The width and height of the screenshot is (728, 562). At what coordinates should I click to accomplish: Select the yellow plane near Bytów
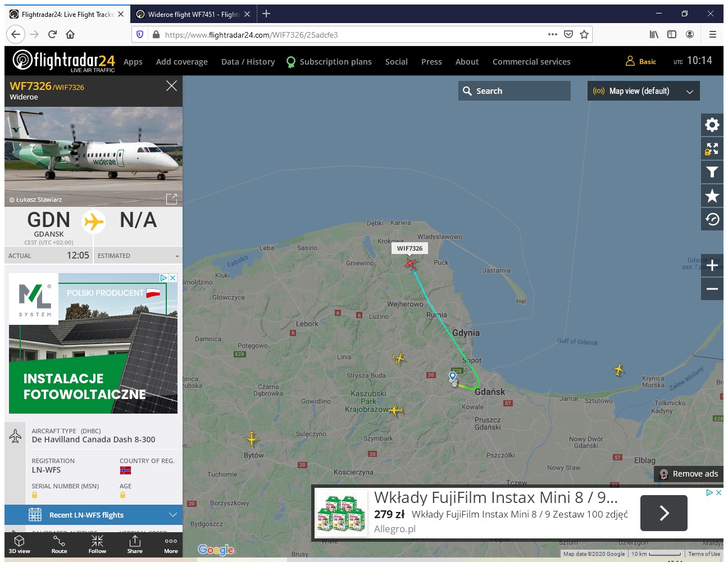coord(252,438)
